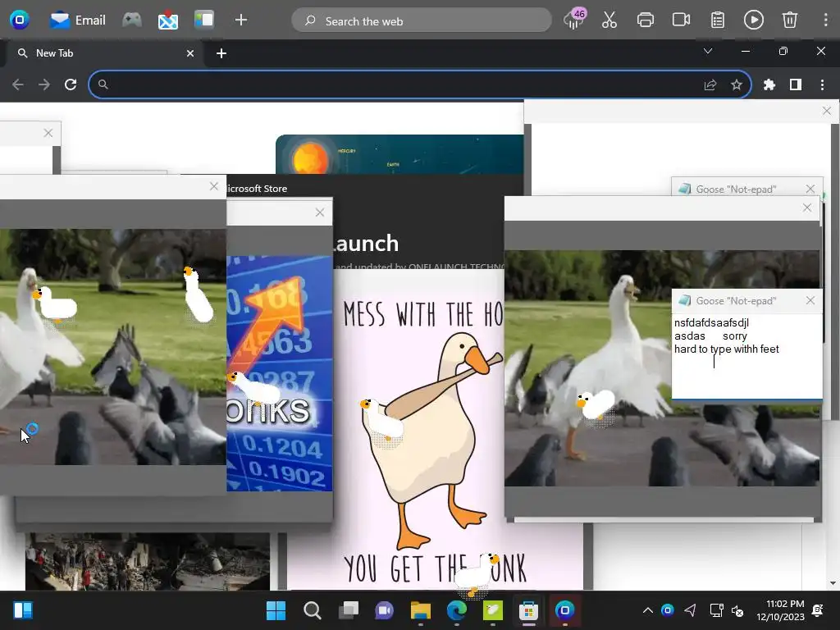Click the muted volume tray icon
This screenshot has width=840, height=630.
pyautogui.click(x=737, y=610)
